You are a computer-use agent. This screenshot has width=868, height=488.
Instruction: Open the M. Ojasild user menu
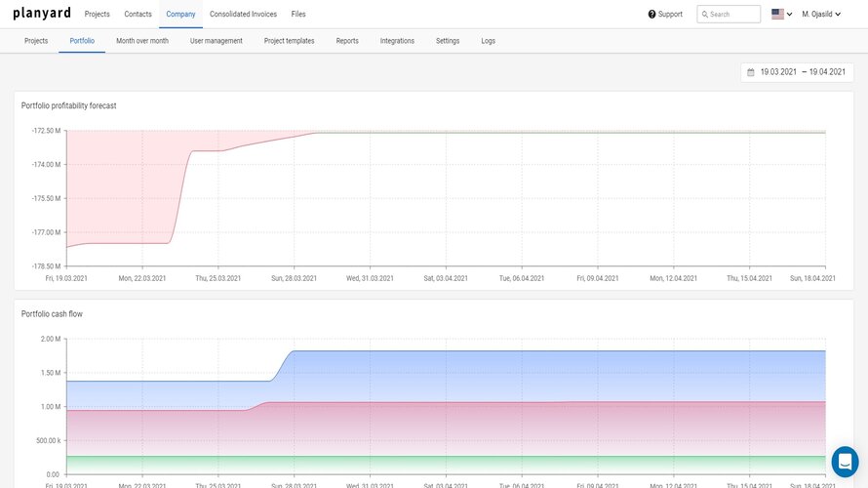[820, 15]
